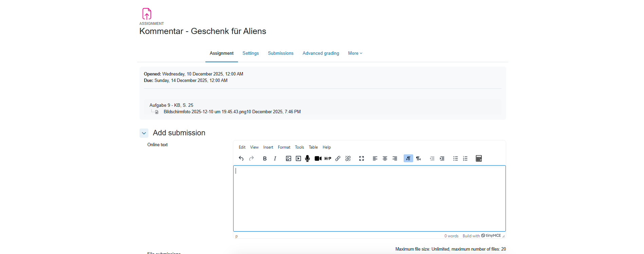Open the Format menu in the editor

point(284,147)
